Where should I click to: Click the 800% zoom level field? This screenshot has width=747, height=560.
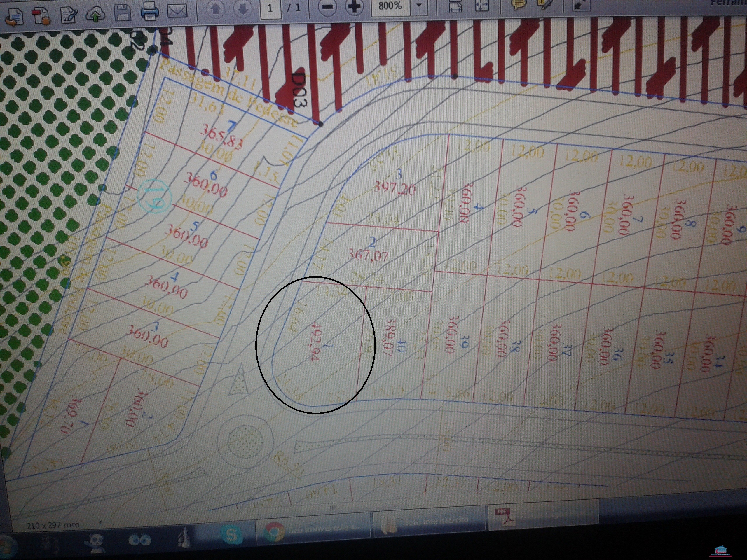pos(390,6)
